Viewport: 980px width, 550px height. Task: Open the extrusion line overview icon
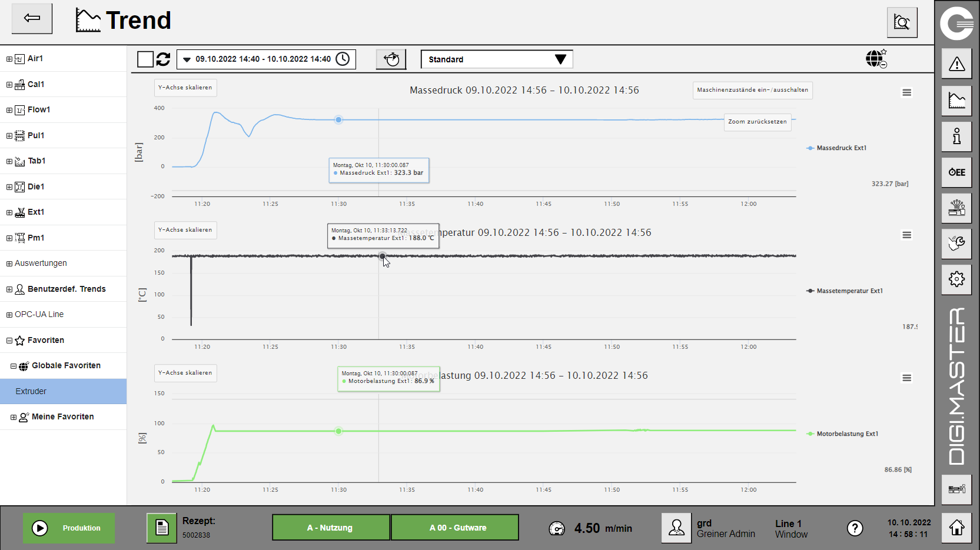956,208
